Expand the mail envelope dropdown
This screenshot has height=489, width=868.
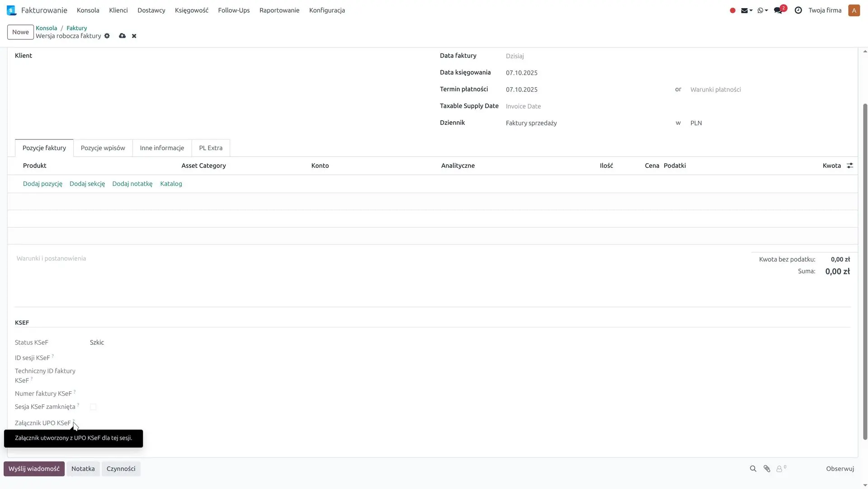point(746,10)
